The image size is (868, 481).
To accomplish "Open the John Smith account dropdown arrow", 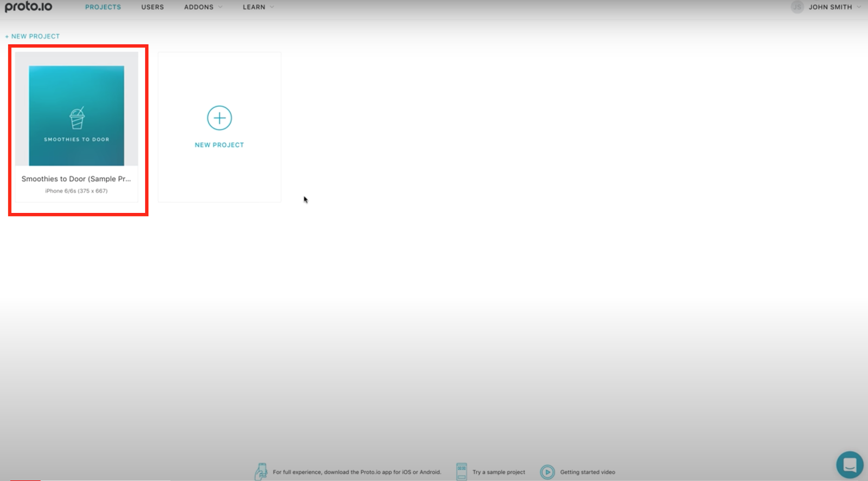I will 859,7.
